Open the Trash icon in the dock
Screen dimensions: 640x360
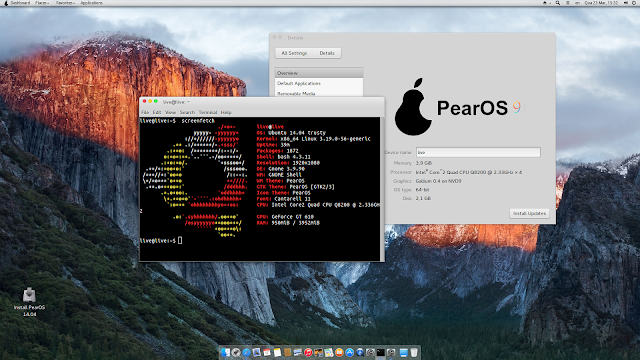414,353
